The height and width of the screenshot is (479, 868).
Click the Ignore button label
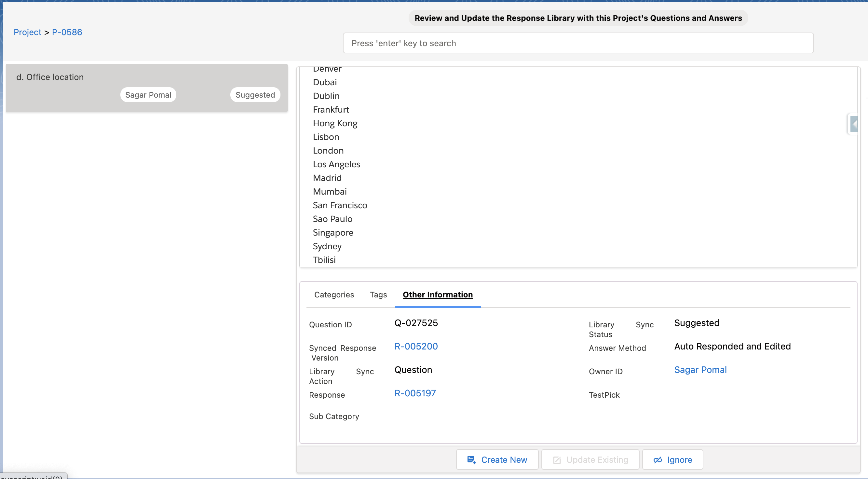[680, 460]
